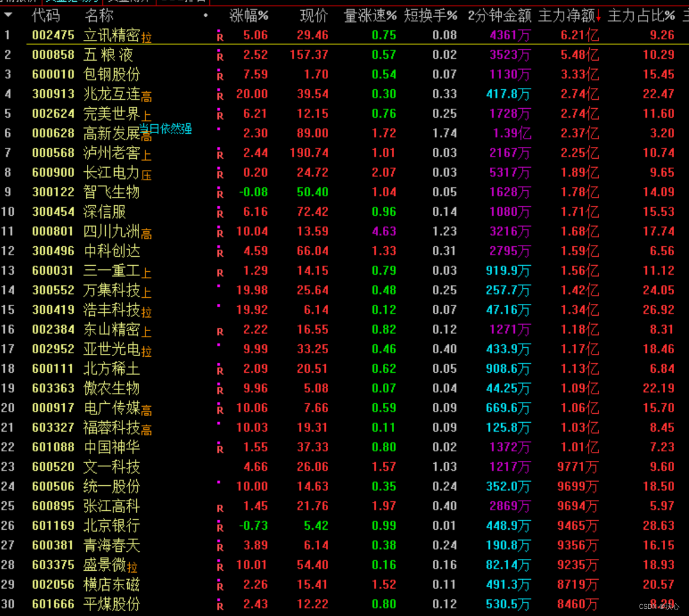Sort by the 量涨速% column header
The image size is (689, 616).
click(370, 16)
